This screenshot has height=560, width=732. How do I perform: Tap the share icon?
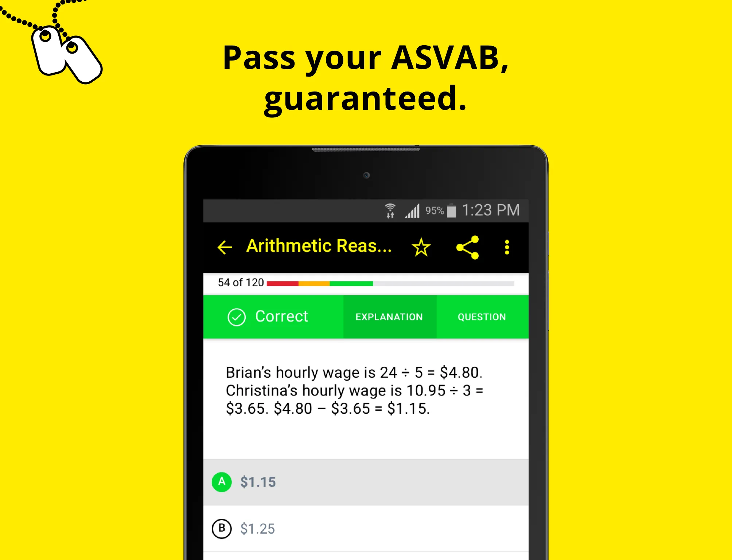(x=467, y=246)
